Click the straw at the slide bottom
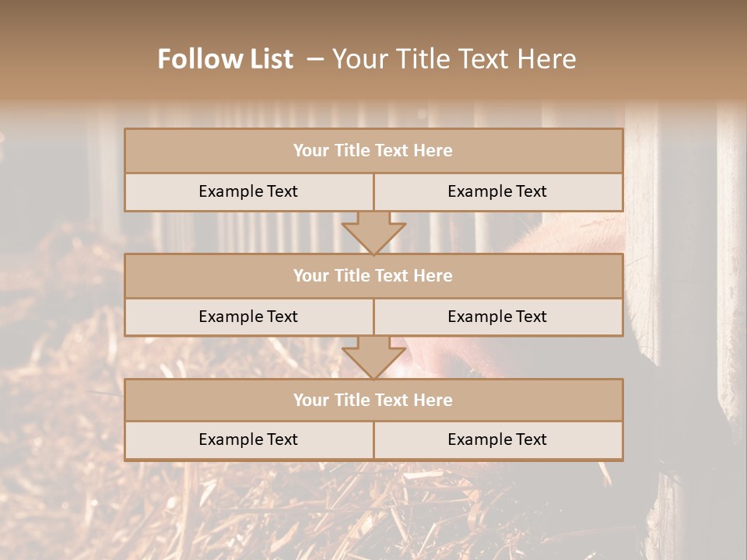Viewport: 747px width, 560px height. [x=311, y=513]
